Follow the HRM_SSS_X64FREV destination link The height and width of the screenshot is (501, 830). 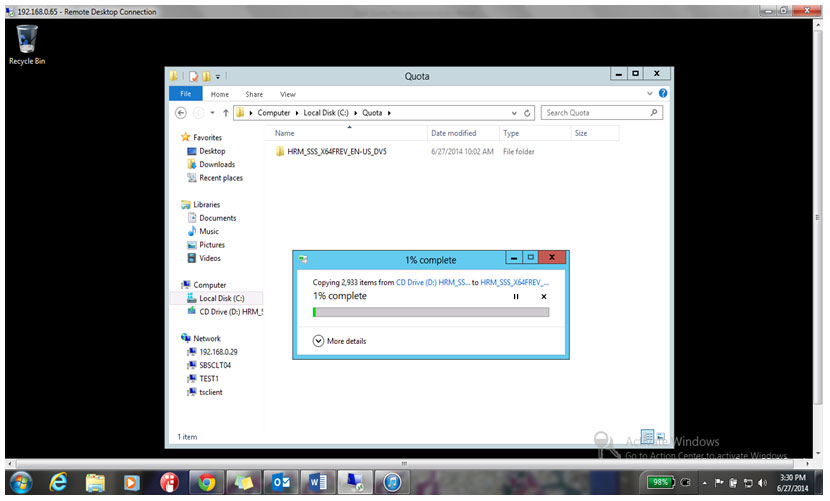(515, 283)
